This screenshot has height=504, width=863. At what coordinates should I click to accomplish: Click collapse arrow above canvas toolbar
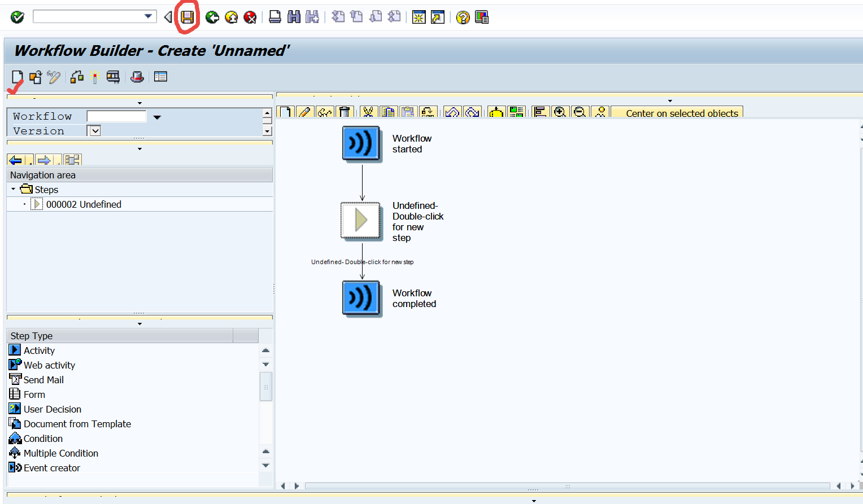click(x=670, y=101)
